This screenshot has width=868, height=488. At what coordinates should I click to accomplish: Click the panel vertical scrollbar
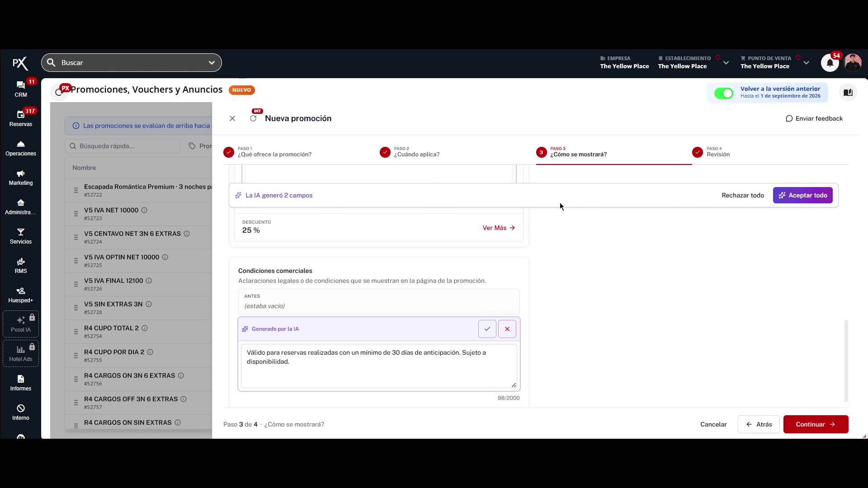(846, 361)
